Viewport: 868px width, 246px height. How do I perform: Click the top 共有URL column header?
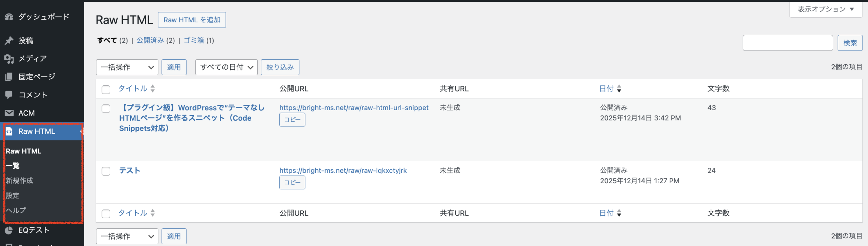[454, 89]
